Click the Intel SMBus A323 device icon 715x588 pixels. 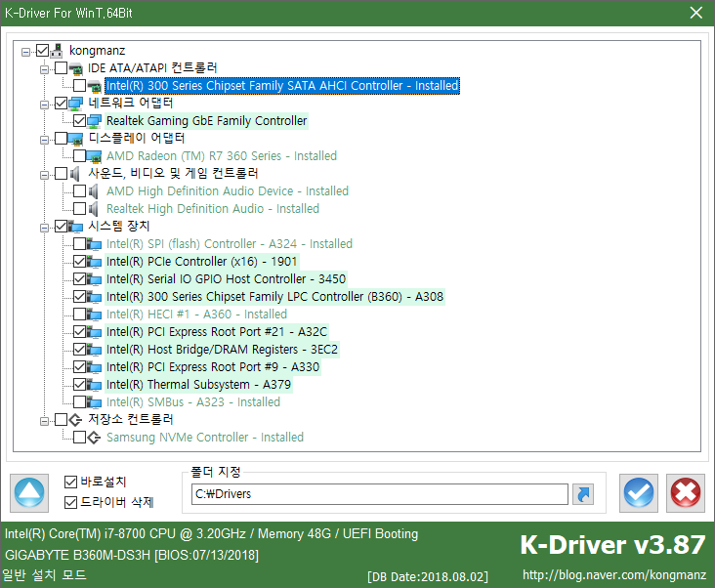coord(94,402)
